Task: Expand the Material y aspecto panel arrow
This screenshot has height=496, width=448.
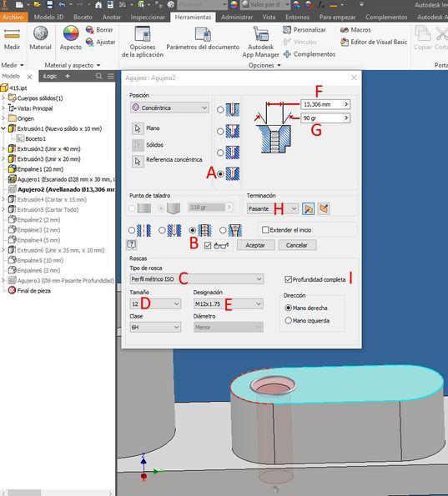Action: click(x=98, y=66)
